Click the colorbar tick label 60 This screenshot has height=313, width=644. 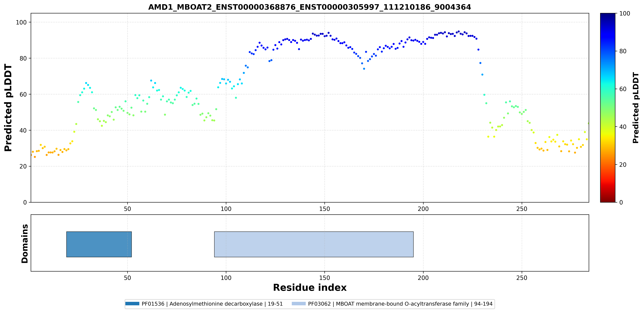point(623,89)
